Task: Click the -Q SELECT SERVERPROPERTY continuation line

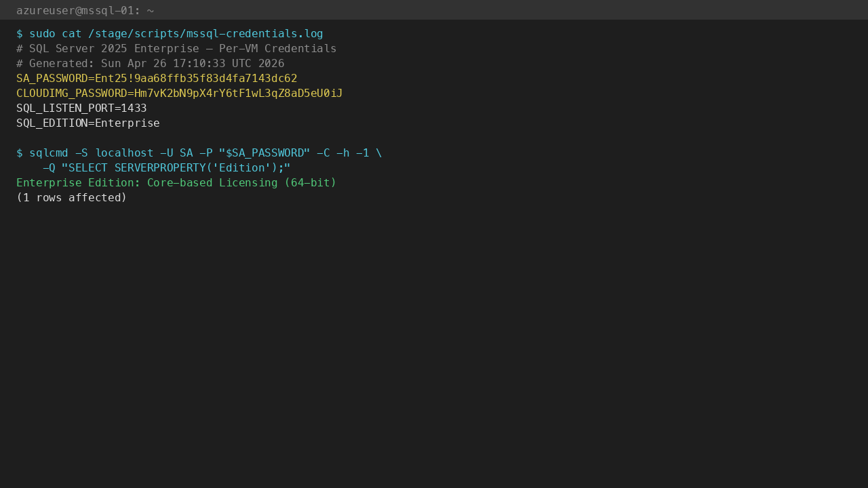Action: click(x=167, y=168)
